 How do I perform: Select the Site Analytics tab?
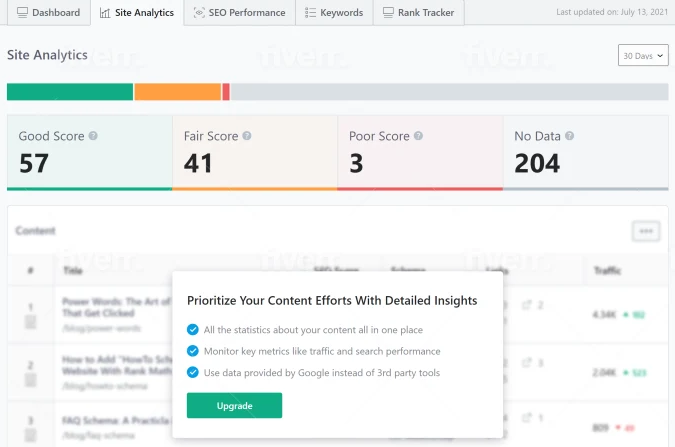[137, 12]
